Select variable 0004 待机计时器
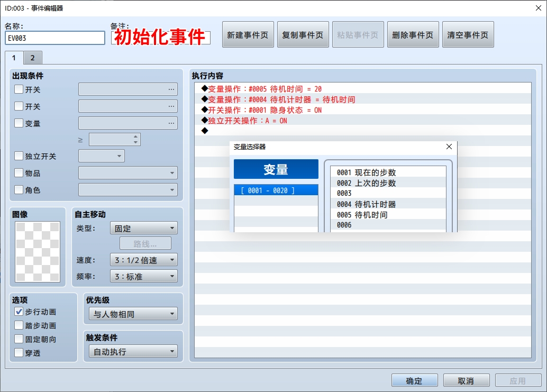547x392 pixels. (x=388, y=204)
